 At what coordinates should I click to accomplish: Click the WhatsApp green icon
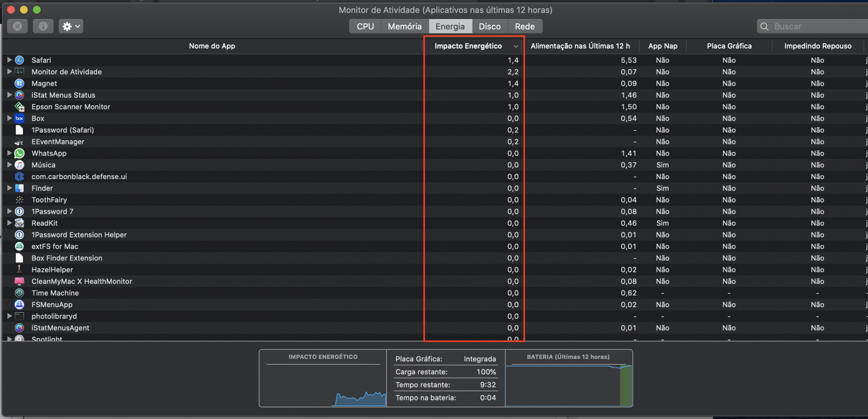[19, 153]
